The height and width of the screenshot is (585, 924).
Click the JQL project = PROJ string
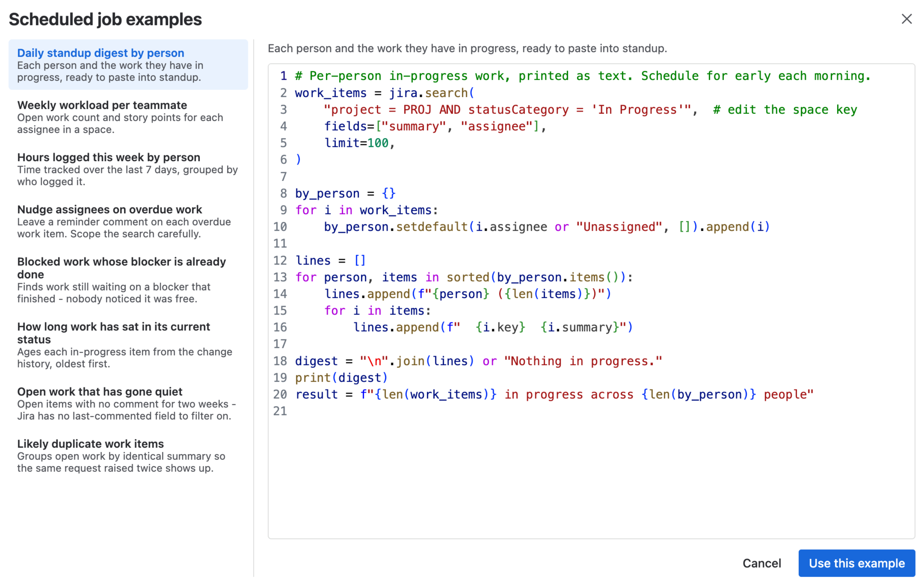pyautogui.click(x=507, y=110)
